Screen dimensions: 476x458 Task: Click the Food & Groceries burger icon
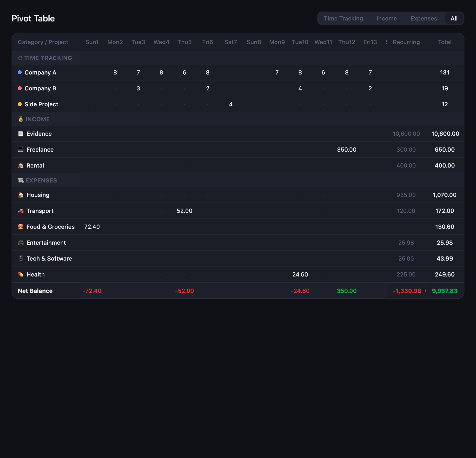click(x=21, y=226)
